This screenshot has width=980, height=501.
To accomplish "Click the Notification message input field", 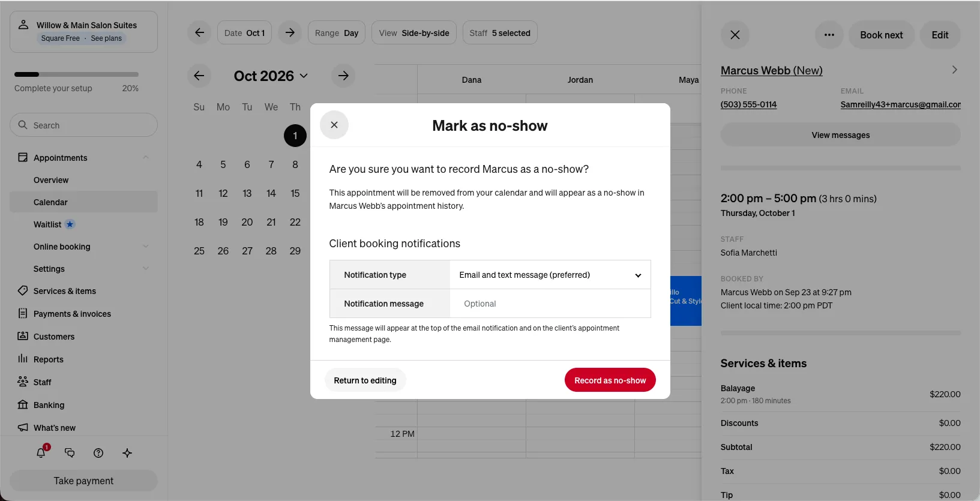I will coord(550,304).
